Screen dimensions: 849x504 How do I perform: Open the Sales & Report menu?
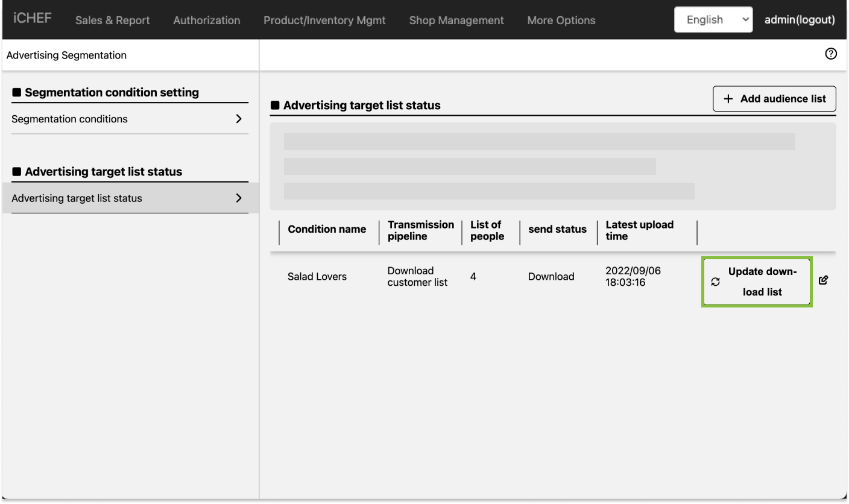113,20
